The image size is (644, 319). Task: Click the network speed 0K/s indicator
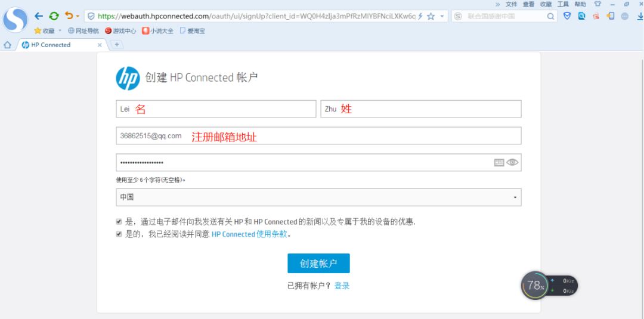[563, 286]
